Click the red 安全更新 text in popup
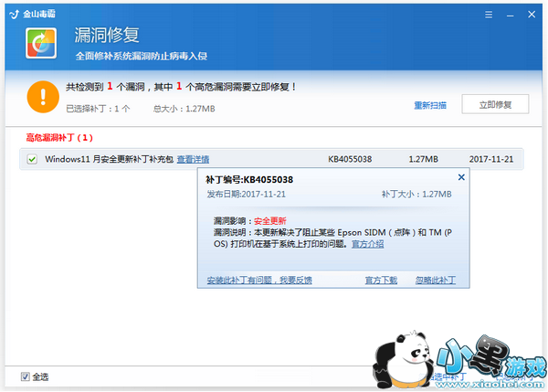Viewport: 548px width, 392px height. click(x=269, y=221)
